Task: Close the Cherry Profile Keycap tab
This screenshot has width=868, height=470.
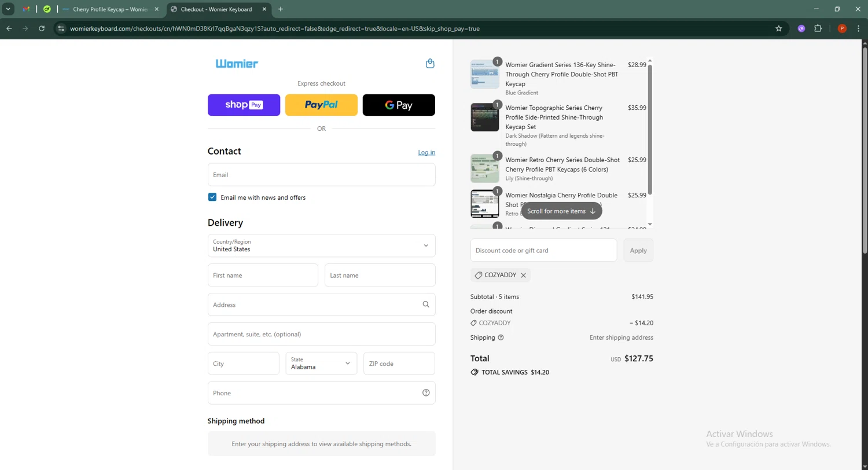Action: (x=157, y=9)
